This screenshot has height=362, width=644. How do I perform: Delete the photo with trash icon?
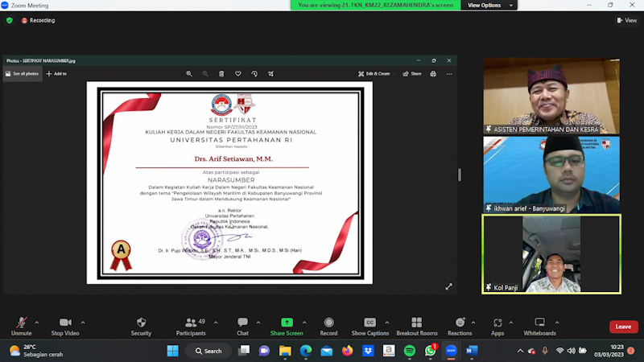(221, 74)
